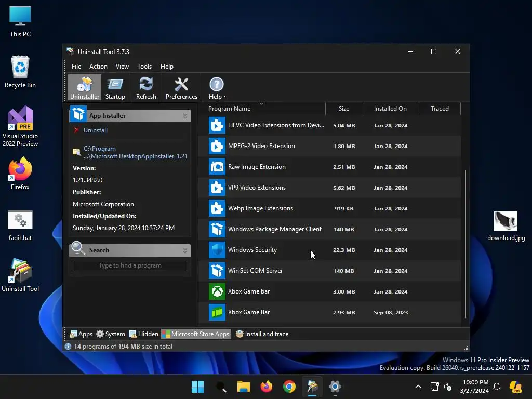Select the faoit.bat desktop file
532x399 pixels.
point(20,225)
